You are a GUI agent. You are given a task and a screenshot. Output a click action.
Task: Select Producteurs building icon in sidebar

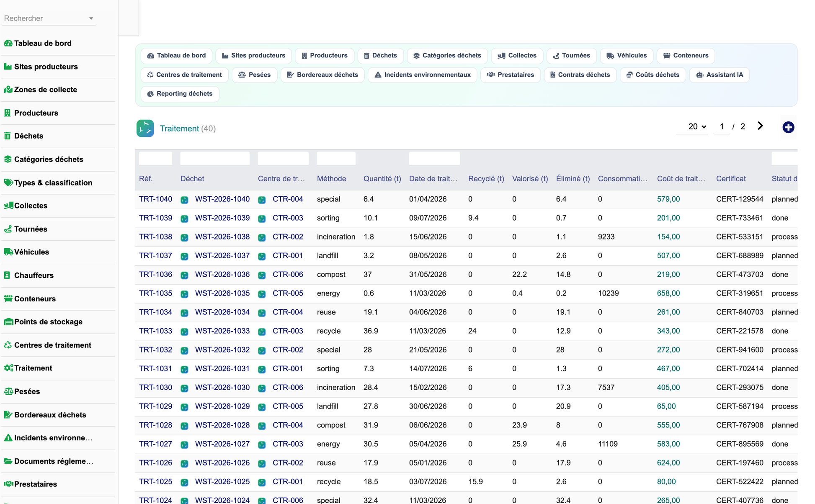pyautogui.click(x=8, y=113)
